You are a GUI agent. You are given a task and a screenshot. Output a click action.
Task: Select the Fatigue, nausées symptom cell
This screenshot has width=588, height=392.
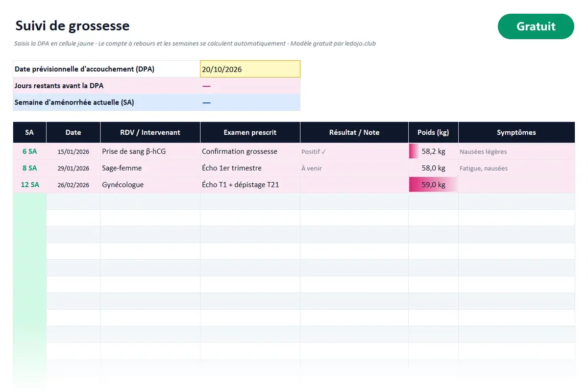coord(516,168)
